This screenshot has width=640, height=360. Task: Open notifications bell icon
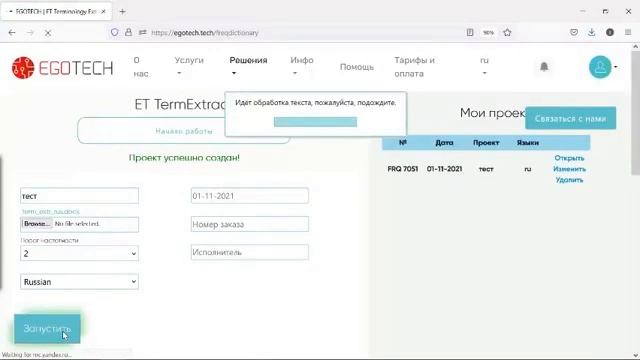click(x=544, y=67)
